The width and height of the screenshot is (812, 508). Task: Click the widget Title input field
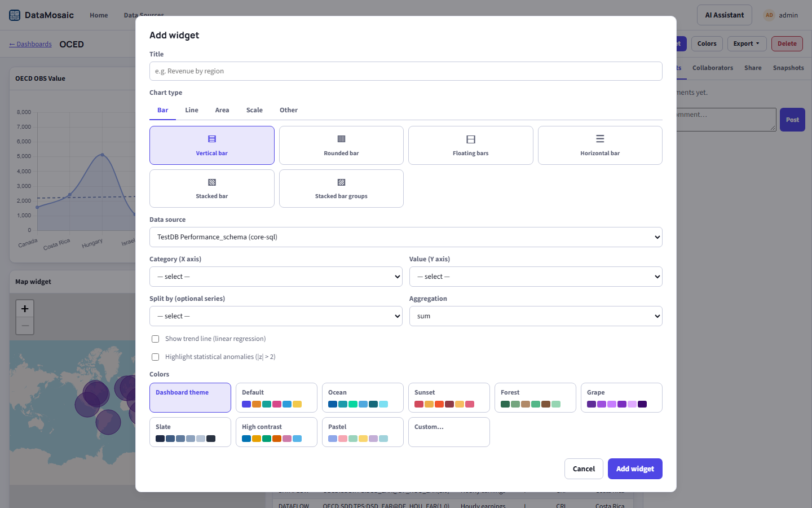pos(406,71)
